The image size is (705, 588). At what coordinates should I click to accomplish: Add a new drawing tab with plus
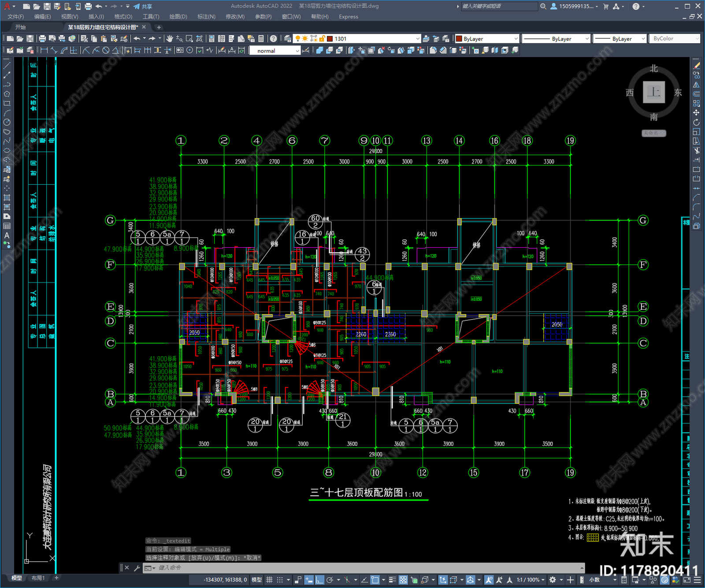[x=159, y=27]
